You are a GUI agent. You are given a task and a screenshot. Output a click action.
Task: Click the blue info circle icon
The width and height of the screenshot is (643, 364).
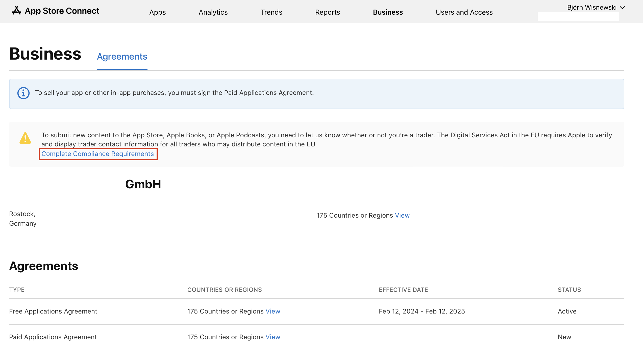(23, 93)
